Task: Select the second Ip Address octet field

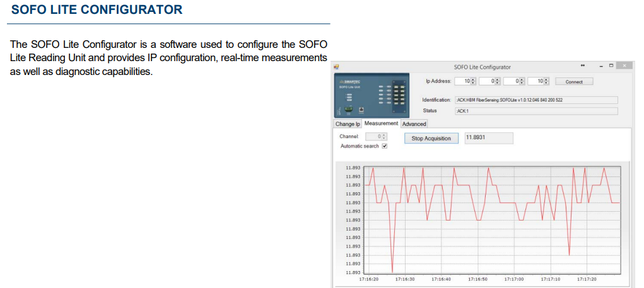Action: tap(490, 81)
